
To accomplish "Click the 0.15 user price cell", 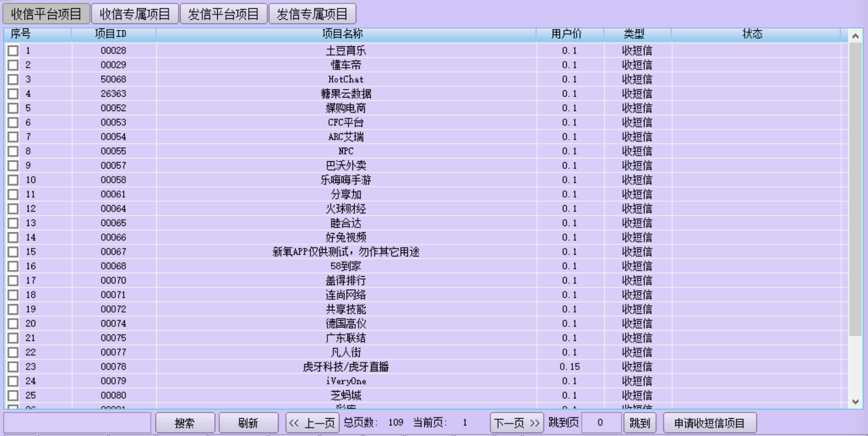I will coord(570,367).
